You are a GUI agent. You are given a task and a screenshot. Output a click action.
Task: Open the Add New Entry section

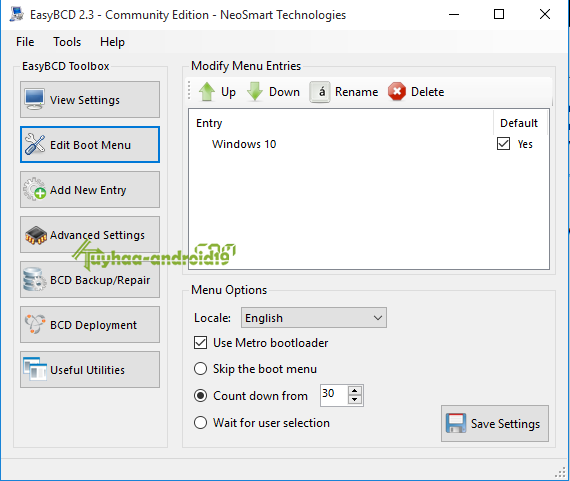(x=90, y=190)
